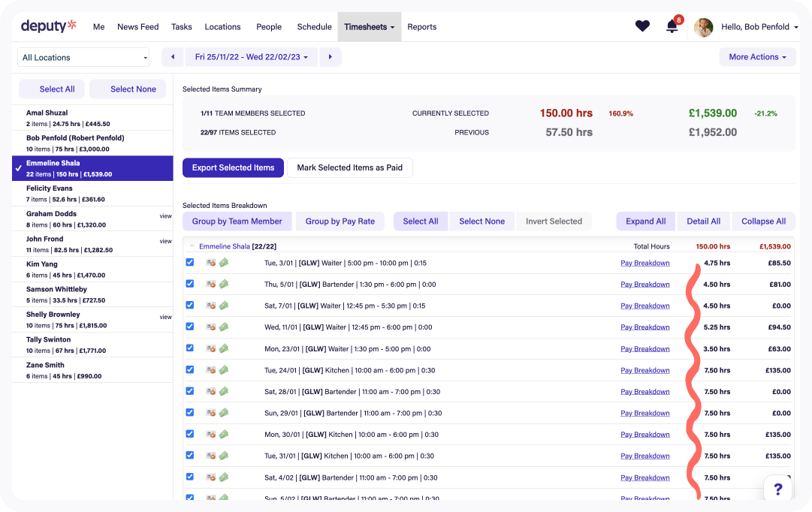
Task: Uncheck the Sat, 7/01 Waiter timesheet
Action: coord(190,306)
